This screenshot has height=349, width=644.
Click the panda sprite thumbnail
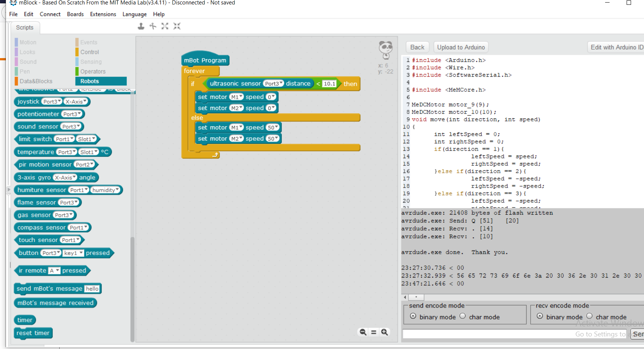click(x=386, y=50)
